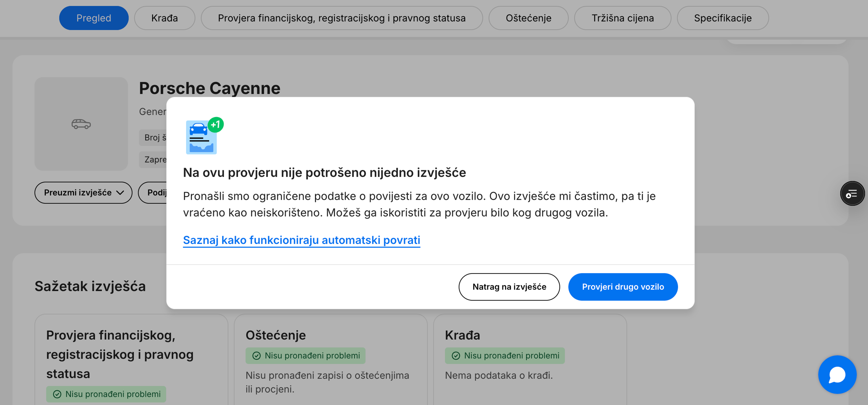The height and width of the screenshot is (405, 868).
Task: Click the Porsche Cayenne heading
Action: coord(210,88)
